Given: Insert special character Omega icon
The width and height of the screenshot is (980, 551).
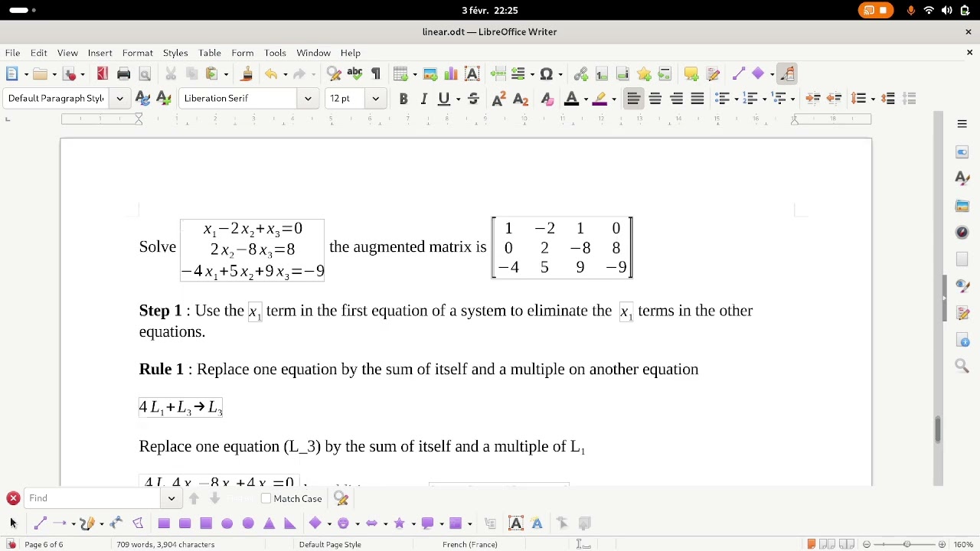Looking at the screenshot, I should tap(546, 74).
